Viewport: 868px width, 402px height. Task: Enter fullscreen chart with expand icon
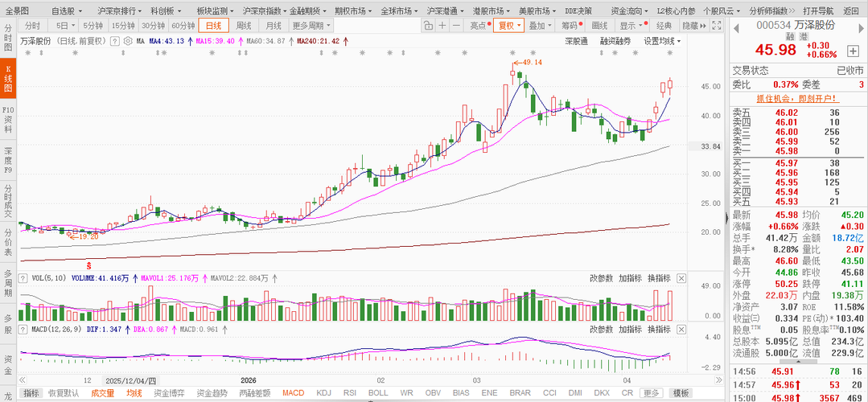[717, 26]
